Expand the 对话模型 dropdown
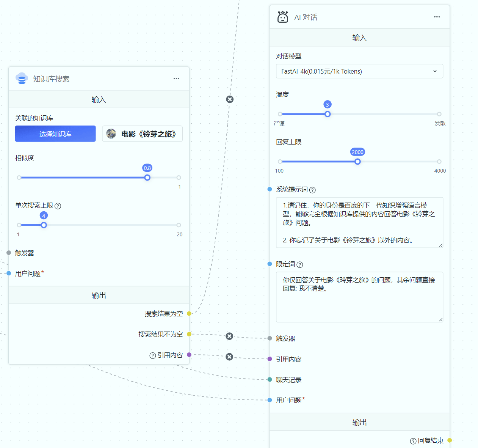The width and height of the screenshot is (478, 448). coord(359,71)
